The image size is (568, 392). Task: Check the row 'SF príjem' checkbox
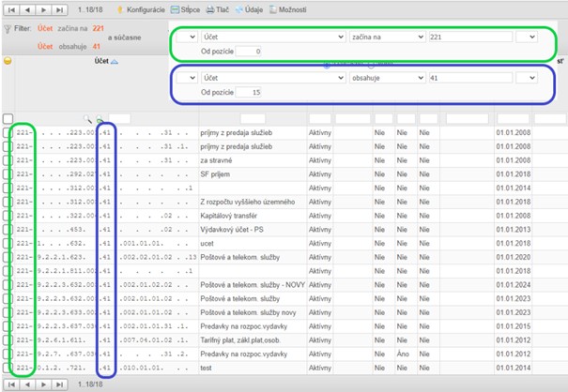tap(8, 174)
